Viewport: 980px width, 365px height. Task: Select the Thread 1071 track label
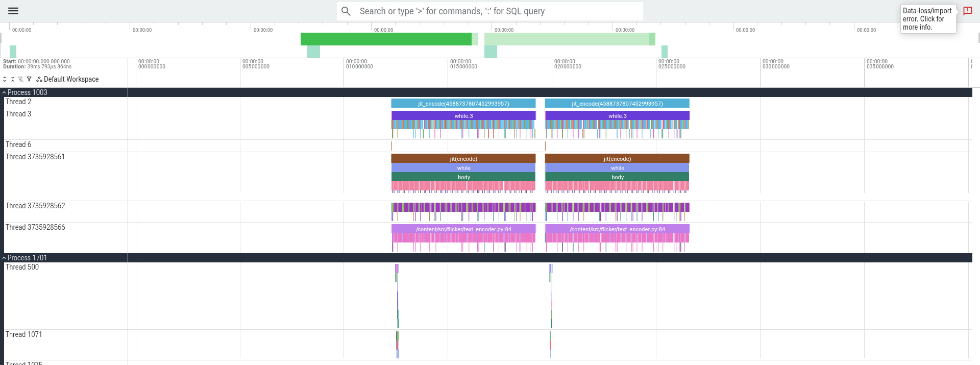tap(24, 334)
